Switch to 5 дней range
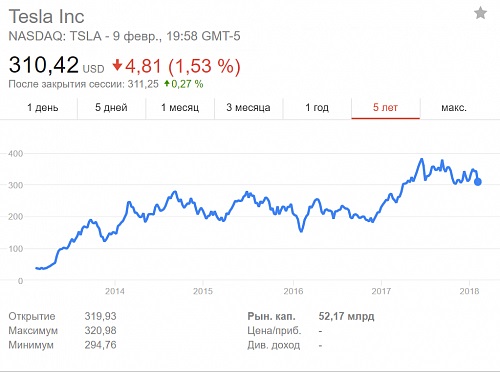500x372 pixels. (x=111, y=108)
